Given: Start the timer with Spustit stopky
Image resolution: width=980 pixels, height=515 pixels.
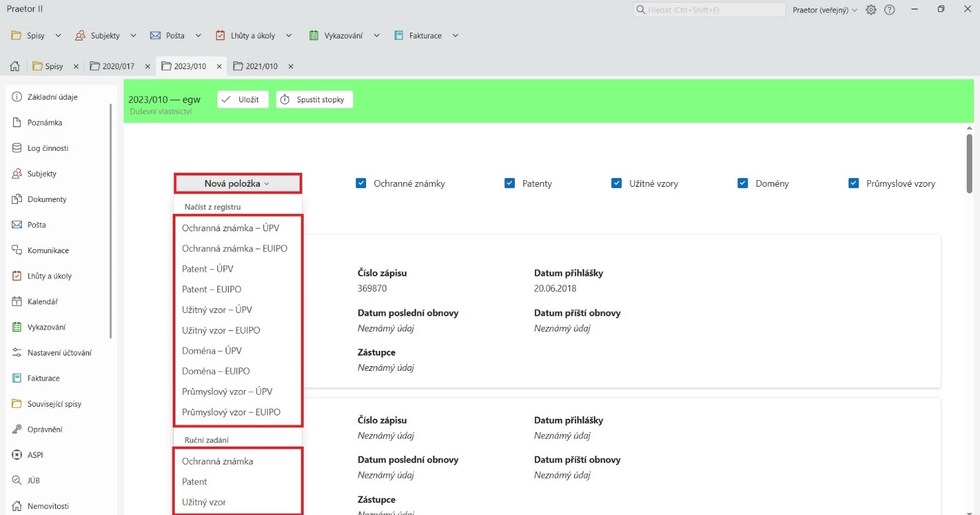Looking at the screenshot, I should [314, 99].
